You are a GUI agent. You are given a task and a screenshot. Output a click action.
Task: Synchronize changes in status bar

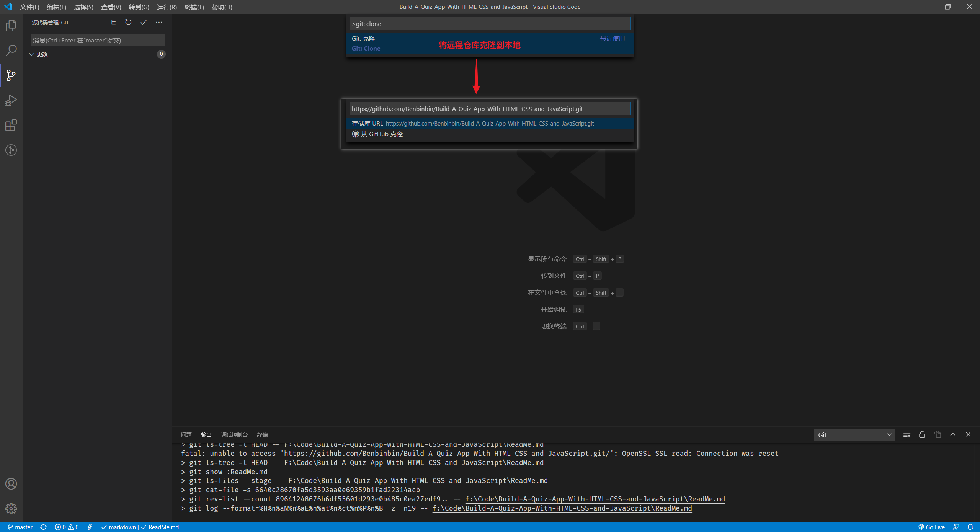click(44, 527)
